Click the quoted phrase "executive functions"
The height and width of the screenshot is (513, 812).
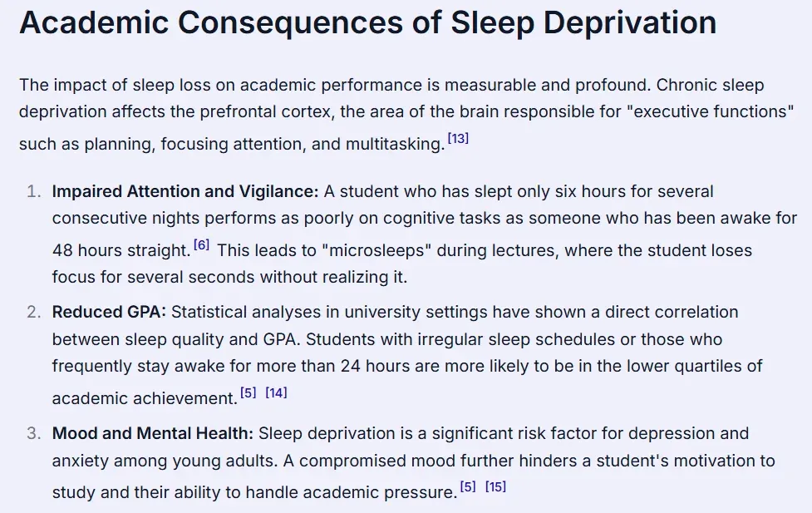coord(714,111)
